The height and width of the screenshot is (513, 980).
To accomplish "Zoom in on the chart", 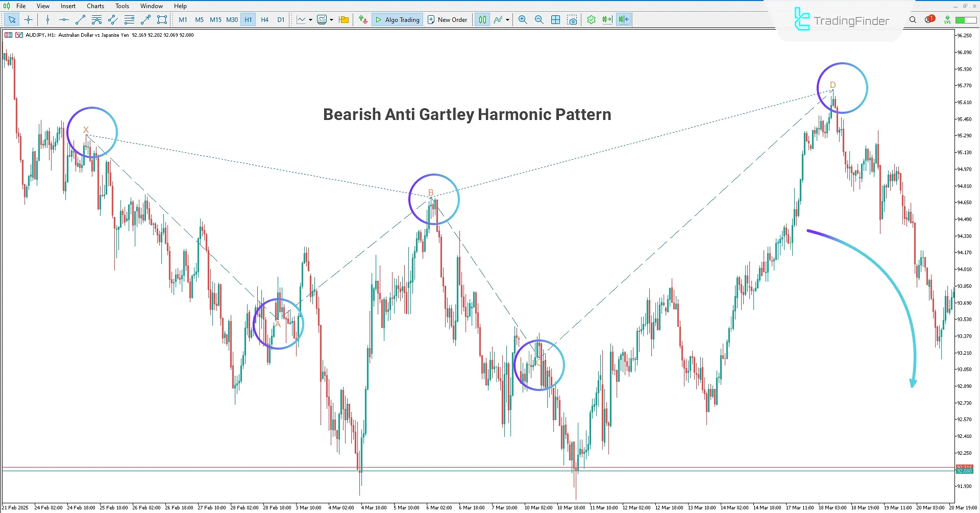I will point(522,19).
